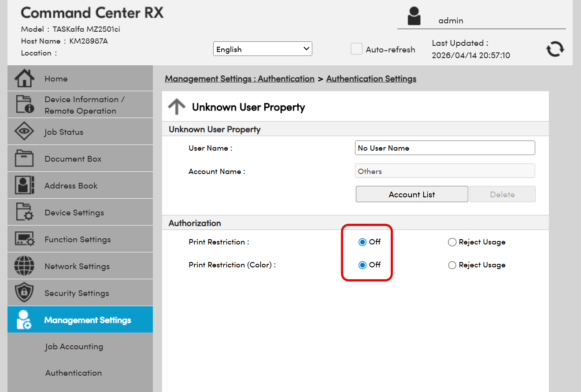The image size is (581, 392).
Task: Set Print Restriction (Color) to Reject Usage
Action: point(452,265)
